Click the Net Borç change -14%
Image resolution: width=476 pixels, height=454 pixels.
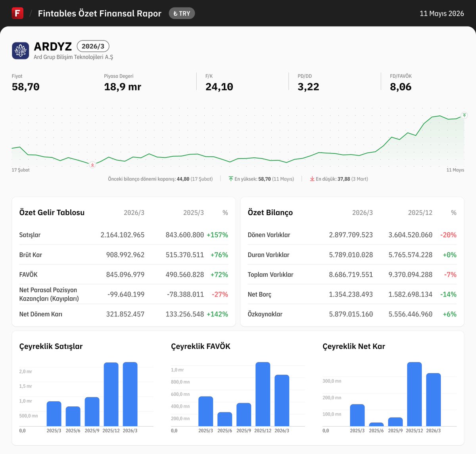[448, 294]
